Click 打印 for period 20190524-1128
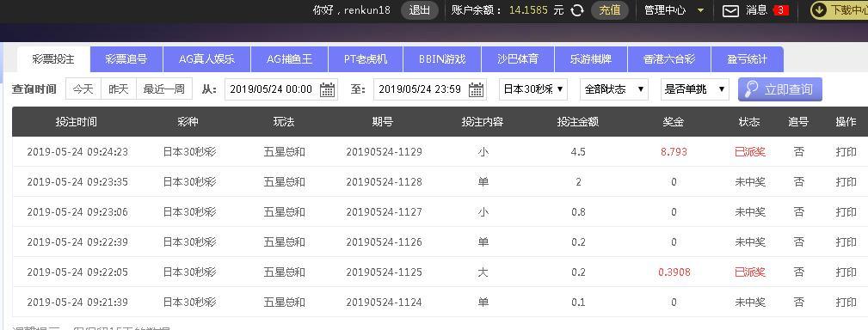The image size is (868, 330). pyautogui.click(x=846, y=181)
